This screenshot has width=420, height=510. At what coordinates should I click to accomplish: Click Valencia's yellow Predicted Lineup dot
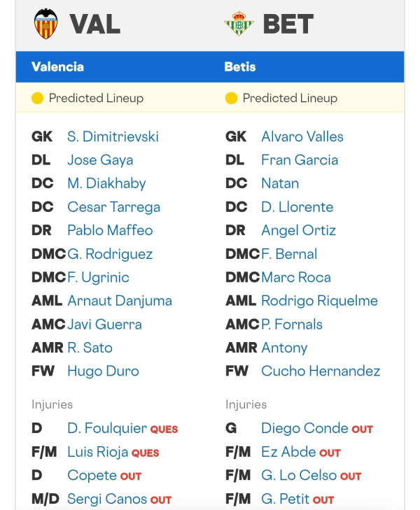tap(37, 98)
